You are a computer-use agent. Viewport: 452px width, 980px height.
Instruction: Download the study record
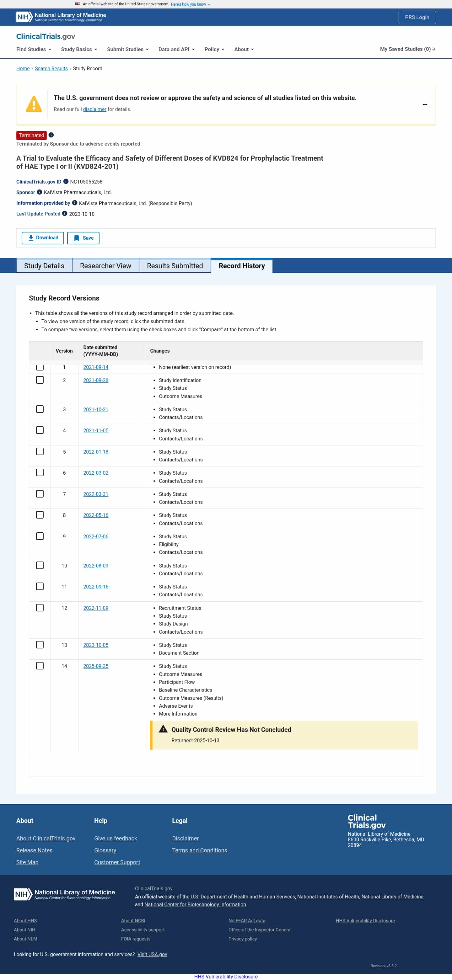coord(43,238)
